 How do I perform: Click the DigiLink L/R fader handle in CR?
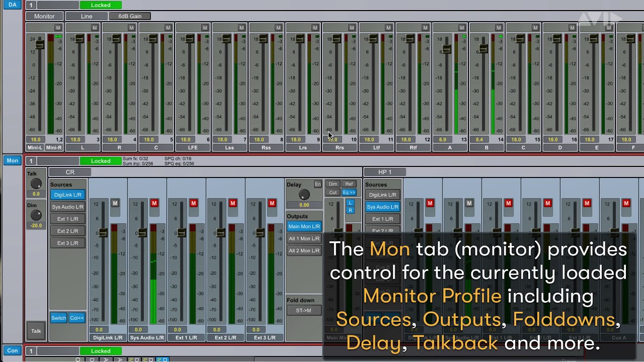coord(103,233)
